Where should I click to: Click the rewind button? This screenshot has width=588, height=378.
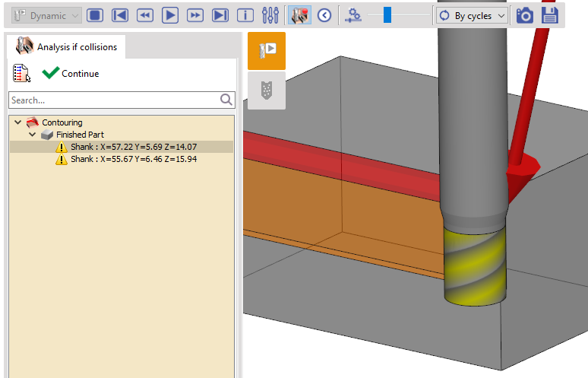point(144,15)
